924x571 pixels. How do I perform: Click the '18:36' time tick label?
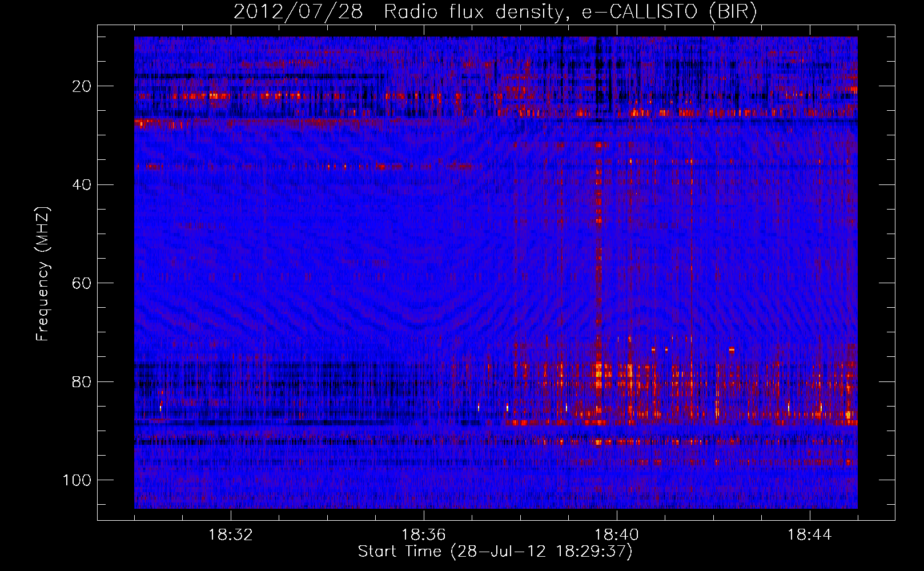click(424, 535)
